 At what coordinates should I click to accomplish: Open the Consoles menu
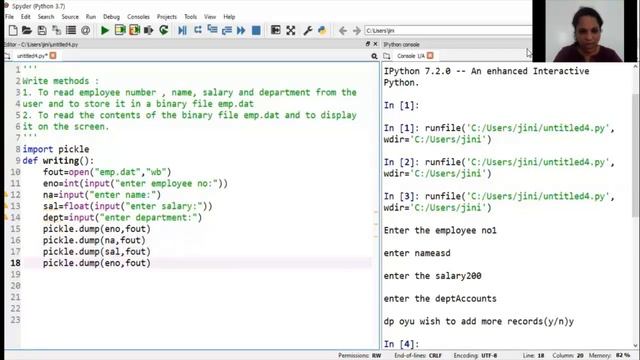138,17
